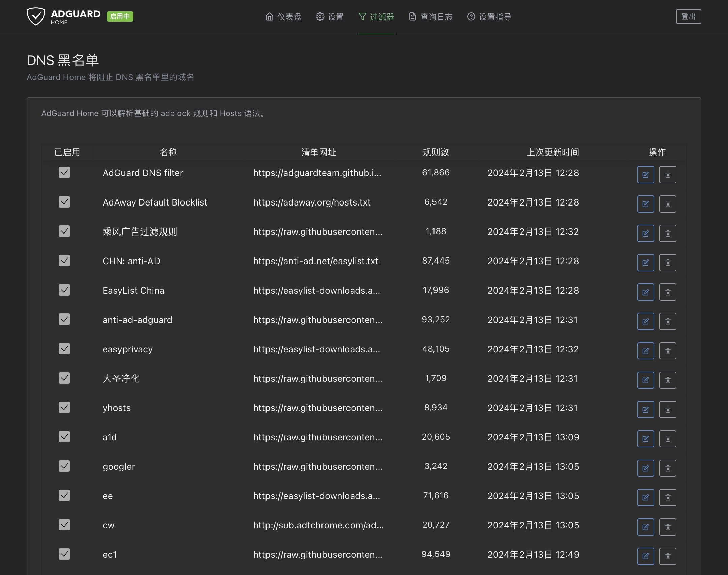
Task: Disable the easyprivacy checkbox
Action: click(x=64, y=349)
